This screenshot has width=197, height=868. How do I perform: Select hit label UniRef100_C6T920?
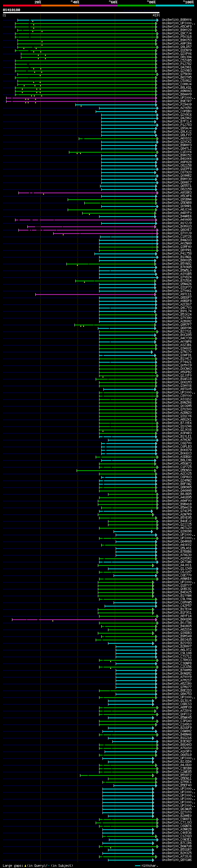177,172
